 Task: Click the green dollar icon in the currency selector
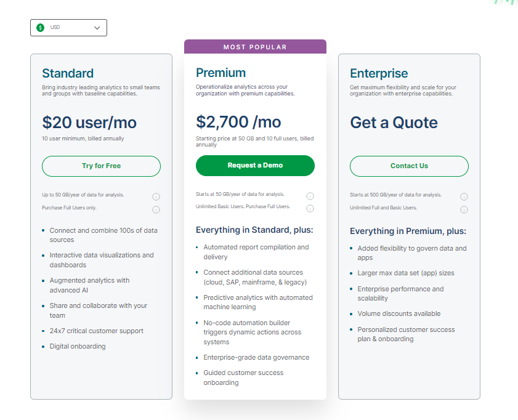pyautogui.click(x=40, y=27)
